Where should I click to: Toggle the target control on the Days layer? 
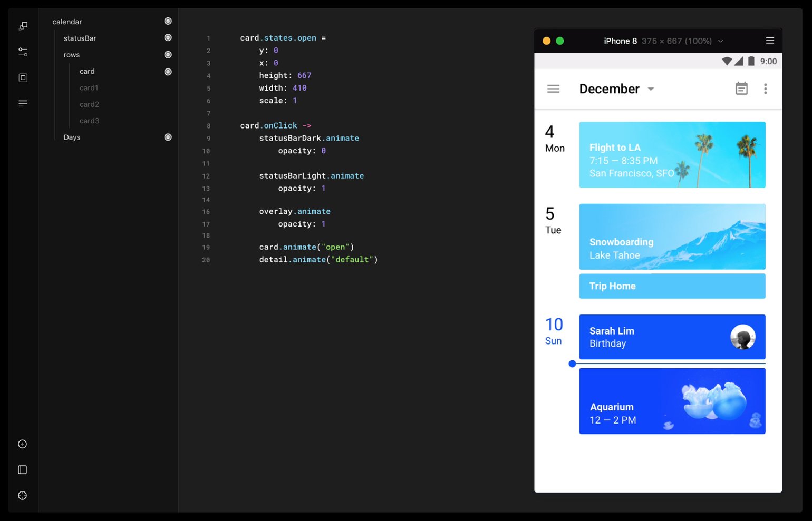[x=168, y=137]
